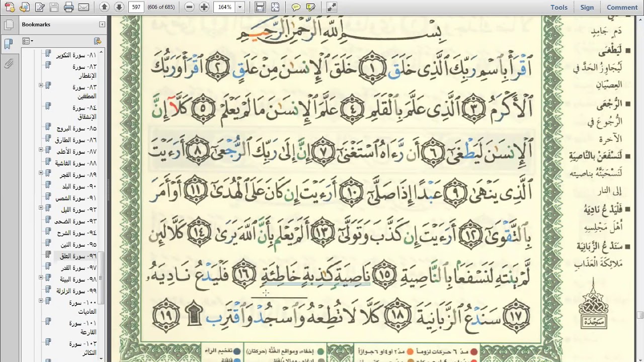Zoom in with the plus button
The image size is (644, 362).
tap(204, 7)
